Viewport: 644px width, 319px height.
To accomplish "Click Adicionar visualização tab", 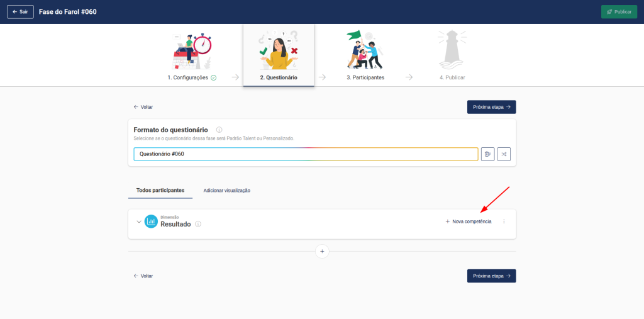I will point(226,190).
